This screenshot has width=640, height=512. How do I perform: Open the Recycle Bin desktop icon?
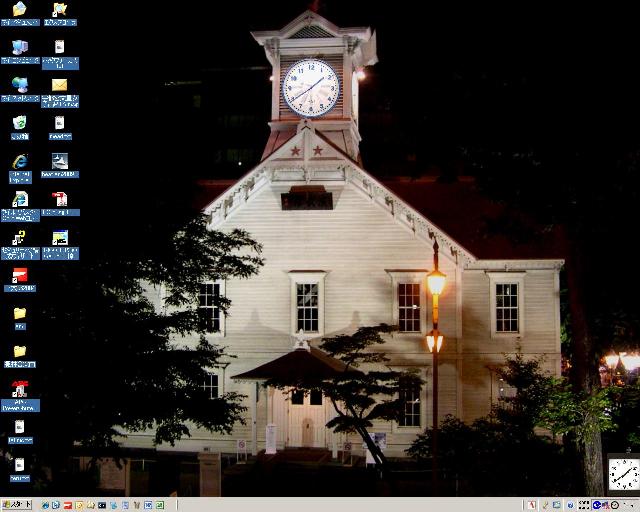click(x=20, y=122)
